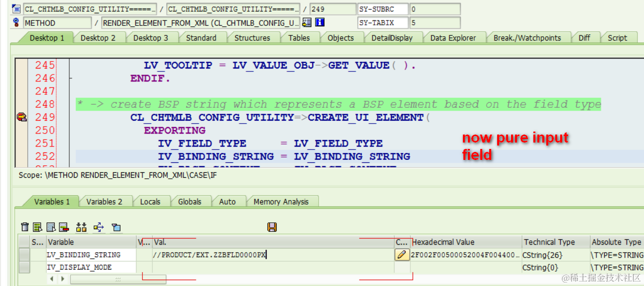
Task: Click the gear icon next to METHOD
Action: coord(16,22)
